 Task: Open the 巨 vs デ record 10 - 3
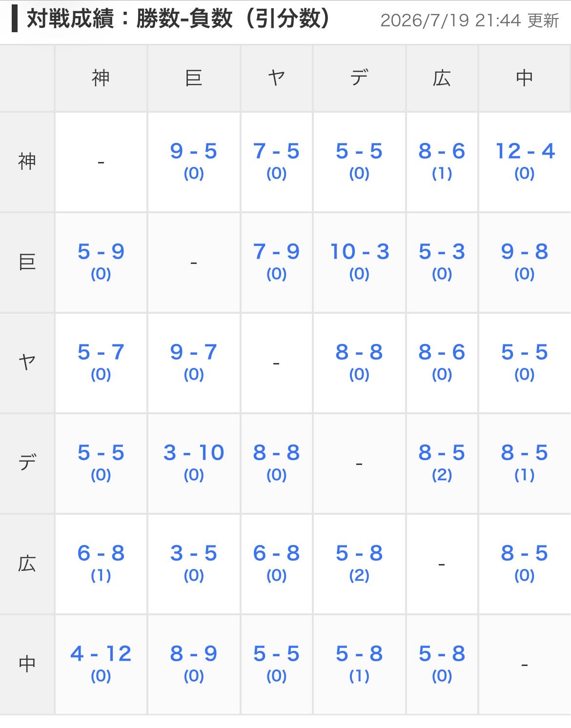359,261
